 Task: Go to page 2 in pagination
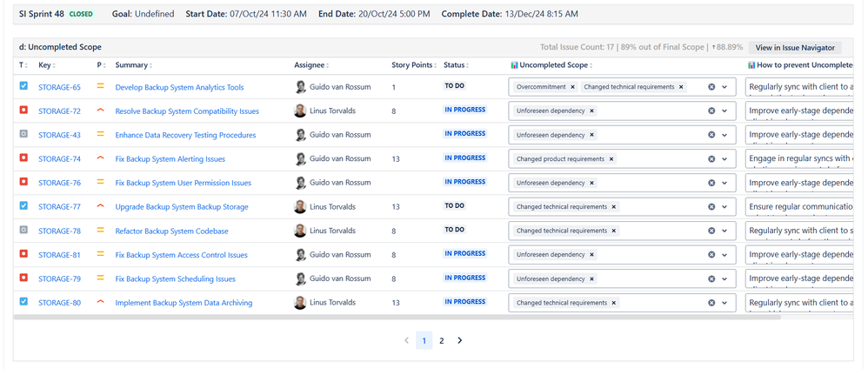click(441, 340)
